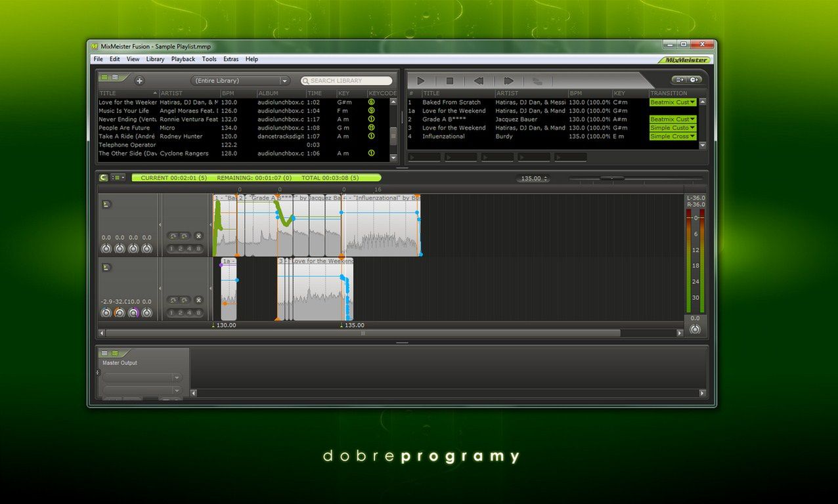838x504 pixels.
Task: Click the first knob on track one
Action: click(106, 249)
